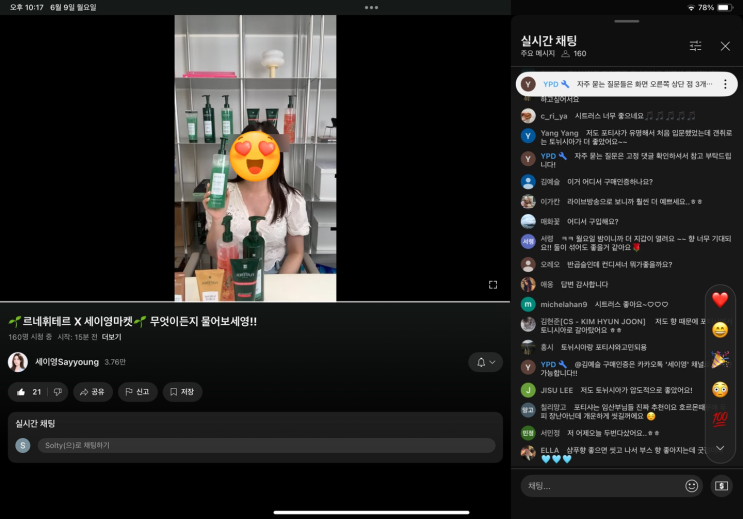Close the live chat panel
This screenshot has height=519, width=743.
(725, 46)
